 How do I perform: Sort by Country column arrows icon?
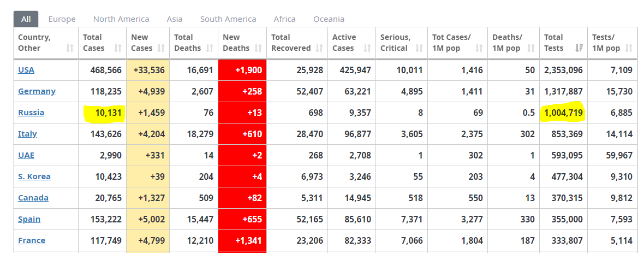coord(70,48)
